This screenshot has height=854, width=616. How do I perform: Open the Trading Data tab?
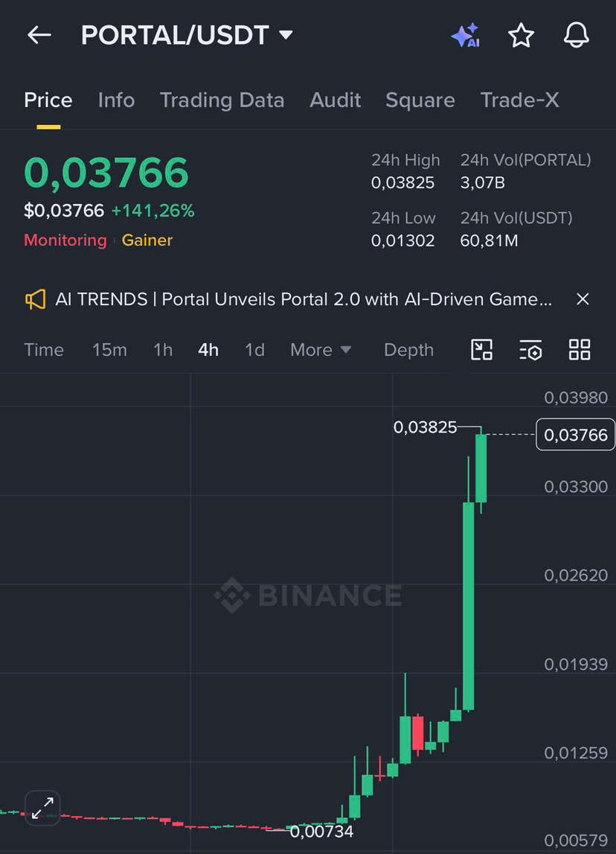(x=222, y=101)
